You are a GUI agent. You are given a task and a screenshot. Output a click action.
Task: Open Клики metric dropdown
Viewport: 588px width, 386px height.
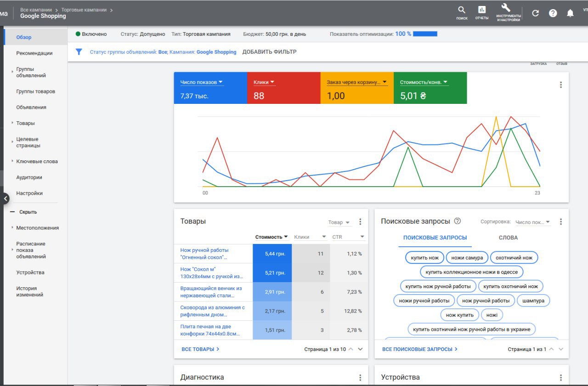pos(264,82)
